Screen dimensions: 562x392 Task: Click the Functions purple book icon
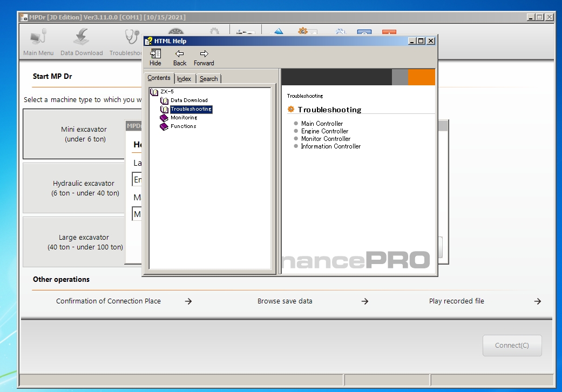click(x=164, y=126)
